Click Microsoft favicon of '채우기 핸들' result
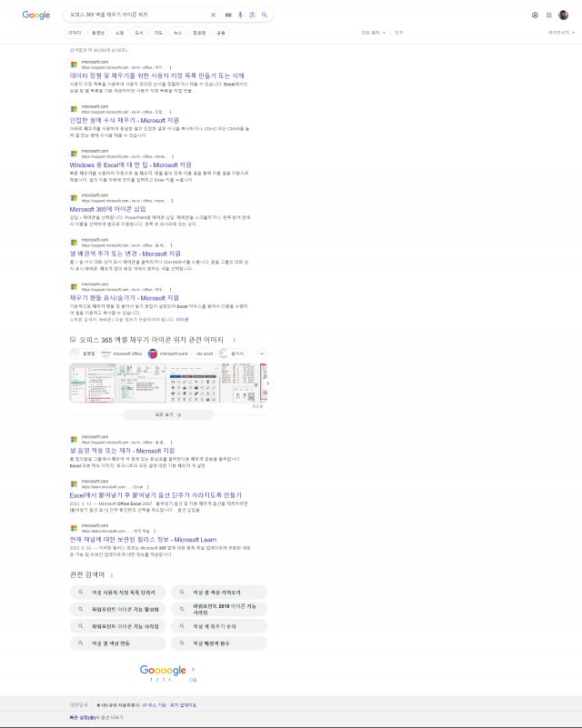 click(74, 287)
